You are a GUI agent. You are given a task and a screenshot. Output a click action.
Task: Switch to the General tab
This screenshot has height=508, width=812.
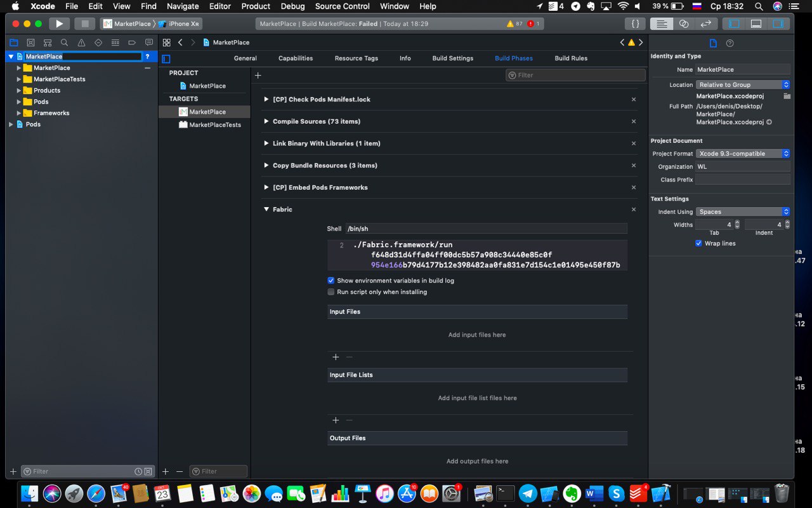point(246,58)
